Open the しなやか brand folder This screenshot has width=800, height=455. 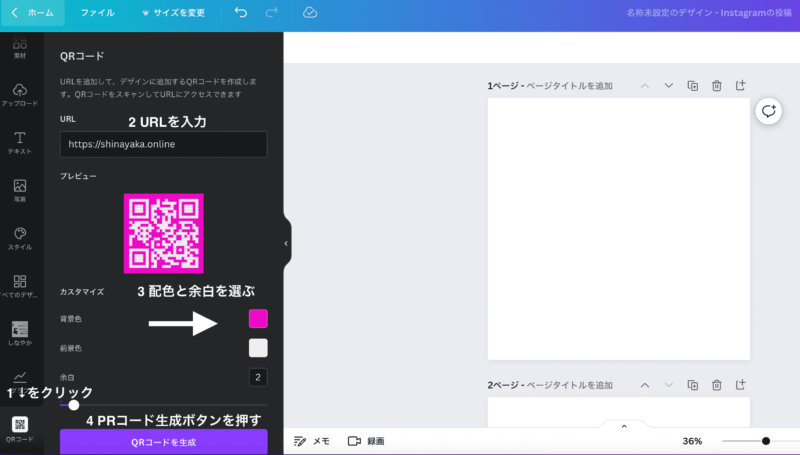(20, 334)
